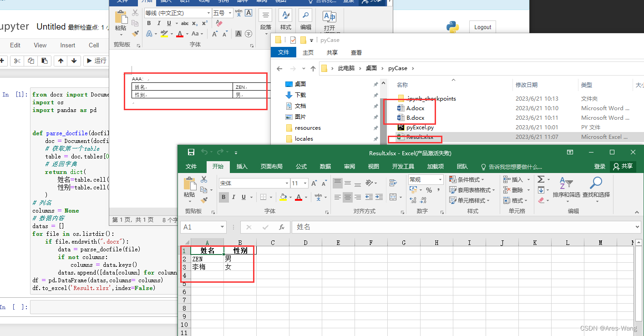This screenshot has width=644, height=336.
Task: Click Jupyter paste cells icon
Action: [44, 61]
